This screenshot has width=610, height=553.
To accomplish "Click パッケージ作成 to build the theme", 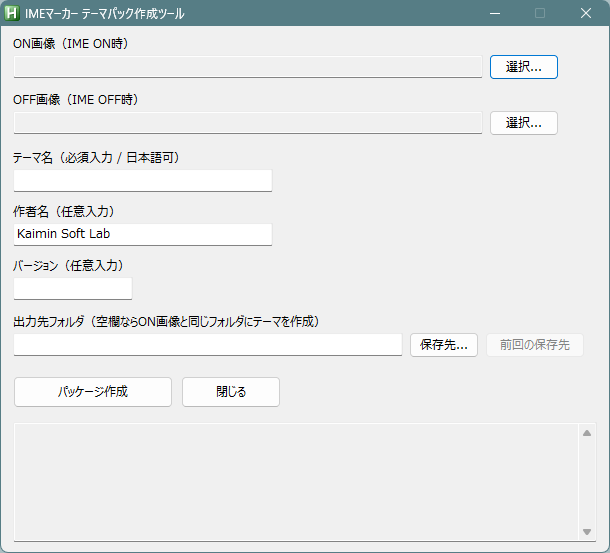I will (93, 392).
